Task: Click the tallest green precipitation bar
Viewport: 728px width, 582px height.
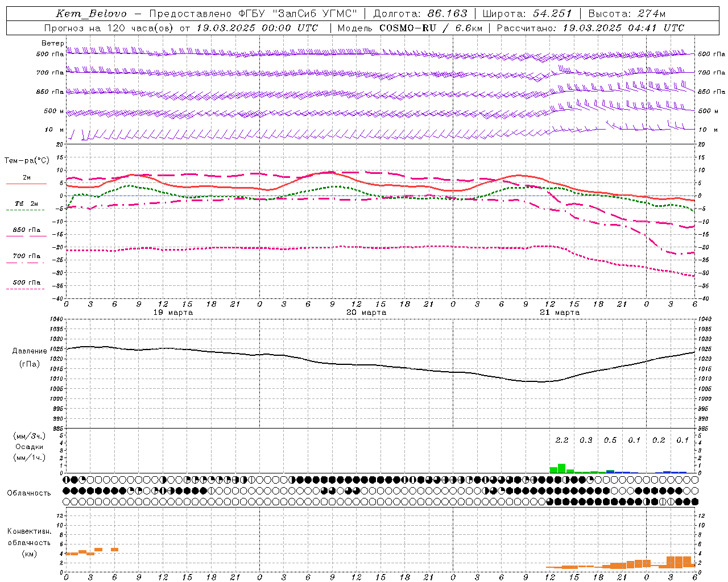Action: pos(562,468)
